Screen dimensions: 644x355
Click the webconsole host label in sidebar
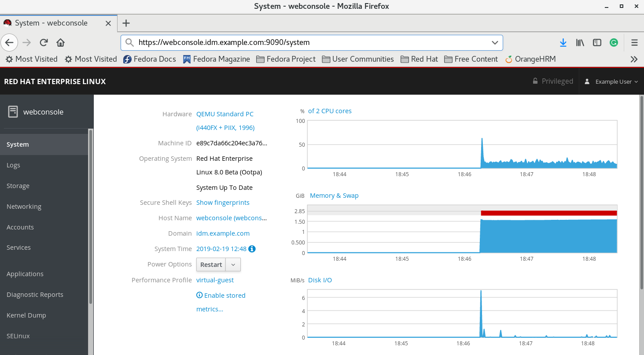(43, 112)
